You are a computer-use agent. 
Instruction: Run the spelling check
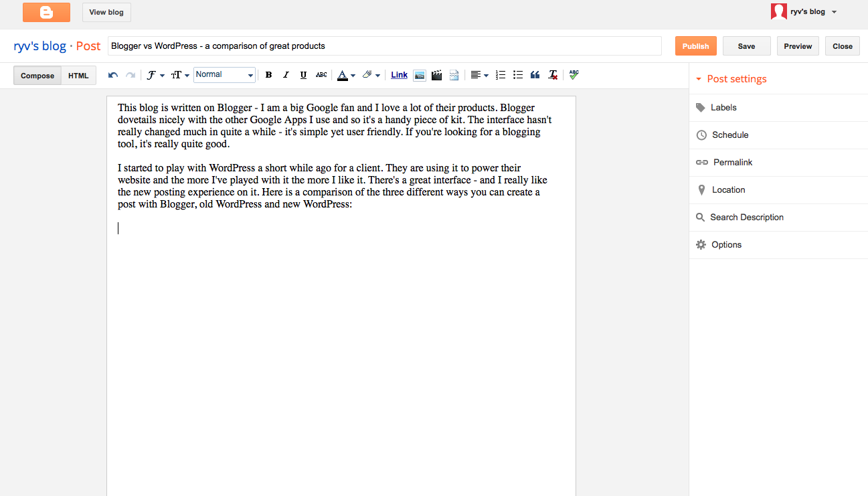pos(574,75)
